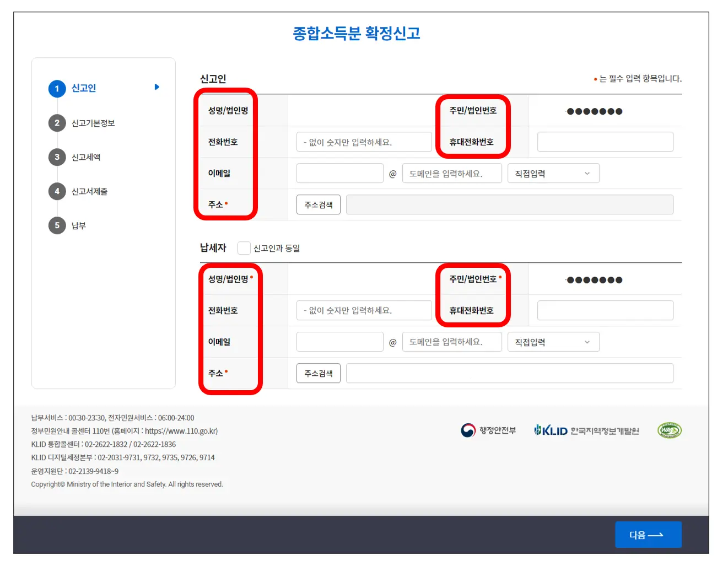Select the step 5 납부 circle
Screen dimensions: 728x566
tap(57, 225)
